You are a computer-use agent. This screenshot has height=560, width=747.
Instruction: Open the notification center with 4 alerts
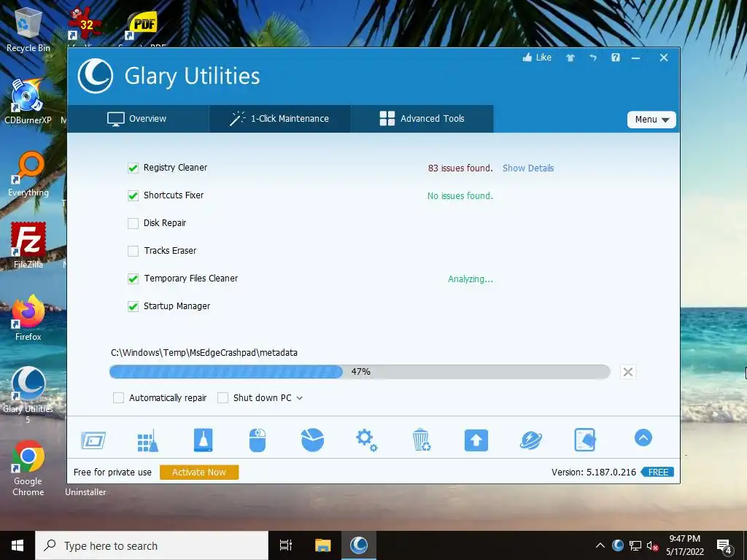724,546
